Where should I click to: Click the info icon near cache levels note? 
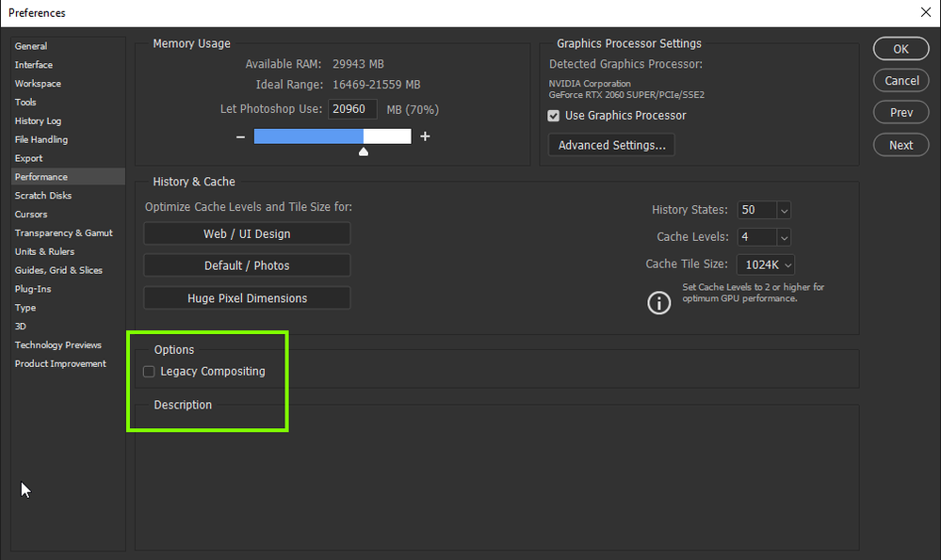tap(659, 303)
